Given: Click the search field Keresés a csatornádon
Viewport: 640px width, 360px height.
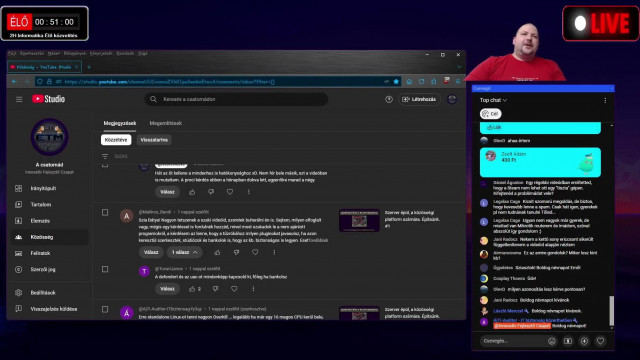Looking at the screenshot, I should pyautogui.click(x=236, y=99).
